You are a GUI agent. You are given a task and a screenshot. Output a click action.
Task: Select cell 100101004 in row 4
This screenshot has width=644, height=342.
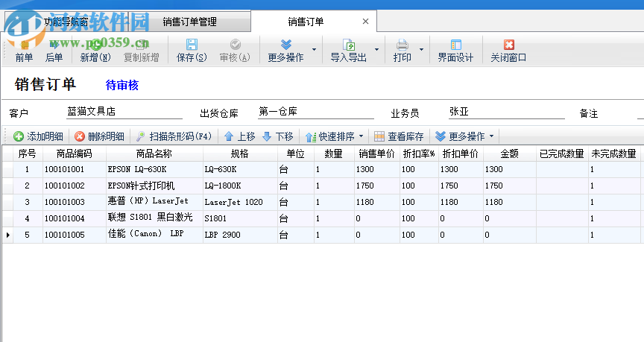[75, 218]
